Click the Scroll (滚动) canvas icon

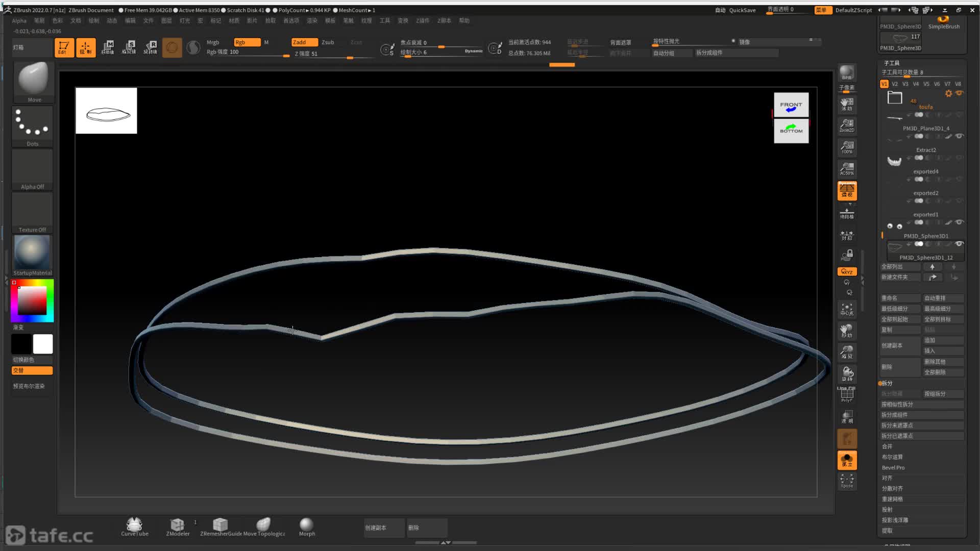coord(847,104)
